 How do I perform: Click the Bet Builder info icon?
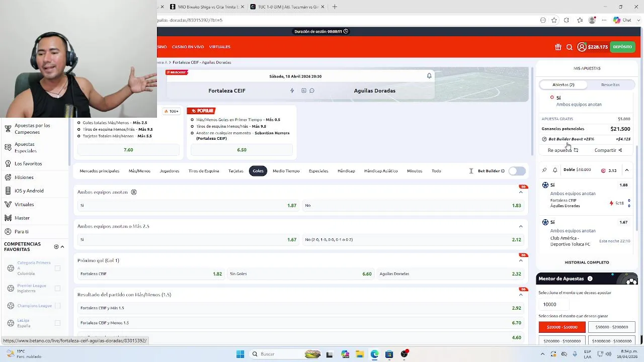503,171
